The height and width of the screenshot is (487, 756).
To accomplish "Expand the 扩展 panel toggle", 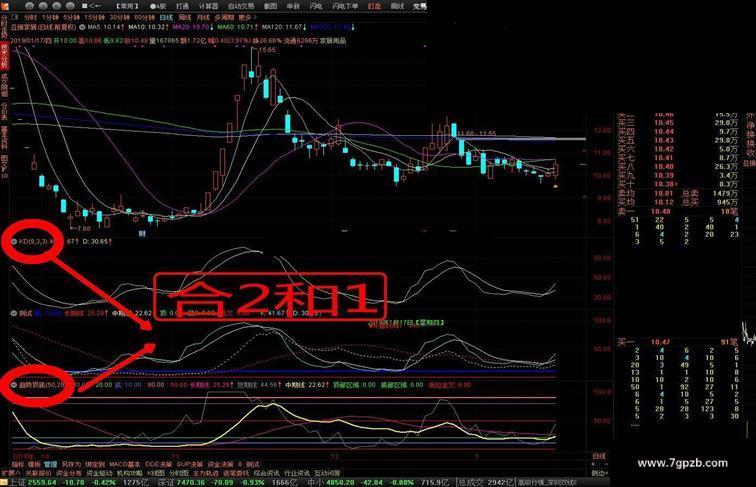I will click(12, 473).
